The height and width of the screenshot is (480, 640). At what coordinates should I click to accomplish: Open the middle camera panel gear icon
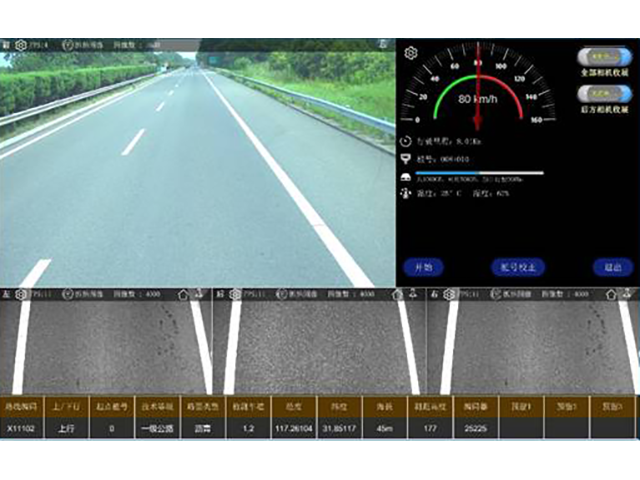coord(235,295)
